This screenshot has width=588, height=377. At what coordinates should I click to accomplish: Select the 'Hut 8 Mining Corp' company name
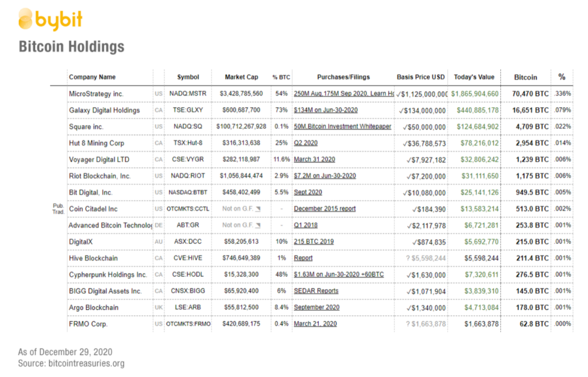tap(96, 143)
